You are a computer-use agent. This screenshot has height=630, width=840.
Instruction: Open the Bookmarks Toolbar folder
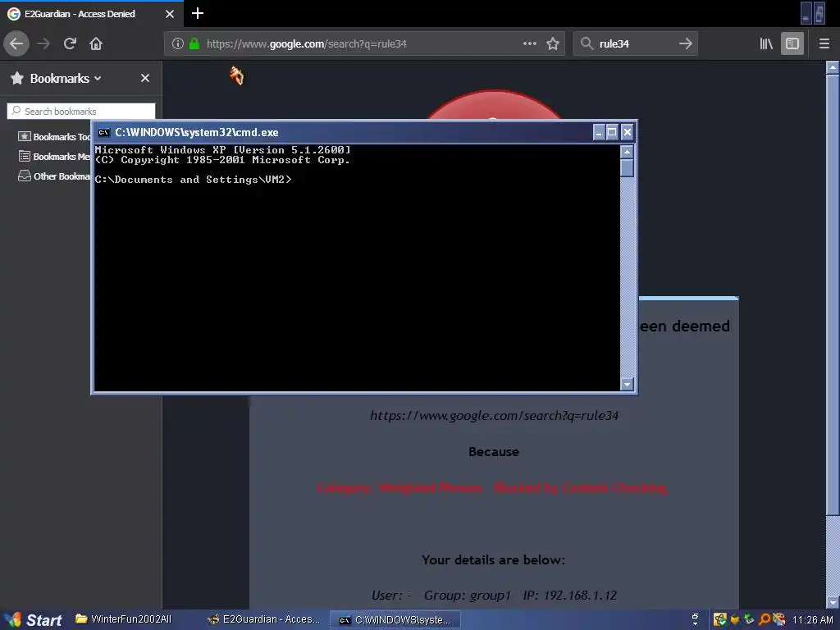pos(55,137)
